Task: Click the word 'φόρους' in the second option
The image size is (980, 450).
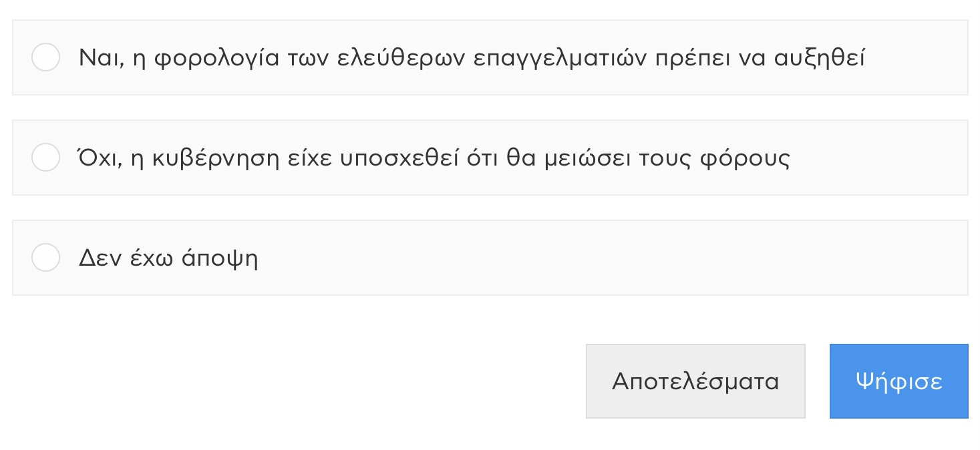Action: pyautogui.click(x=744, y=160)
